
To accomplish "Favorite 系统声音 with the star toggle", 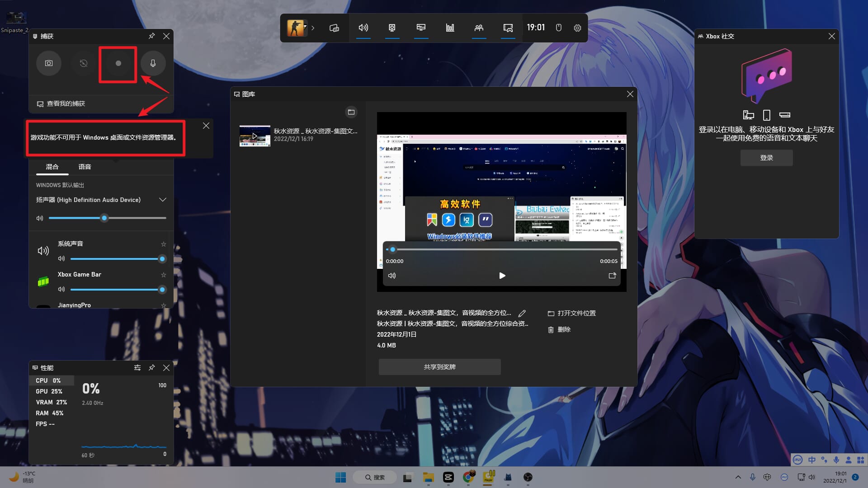I will [x=164, y=244].
